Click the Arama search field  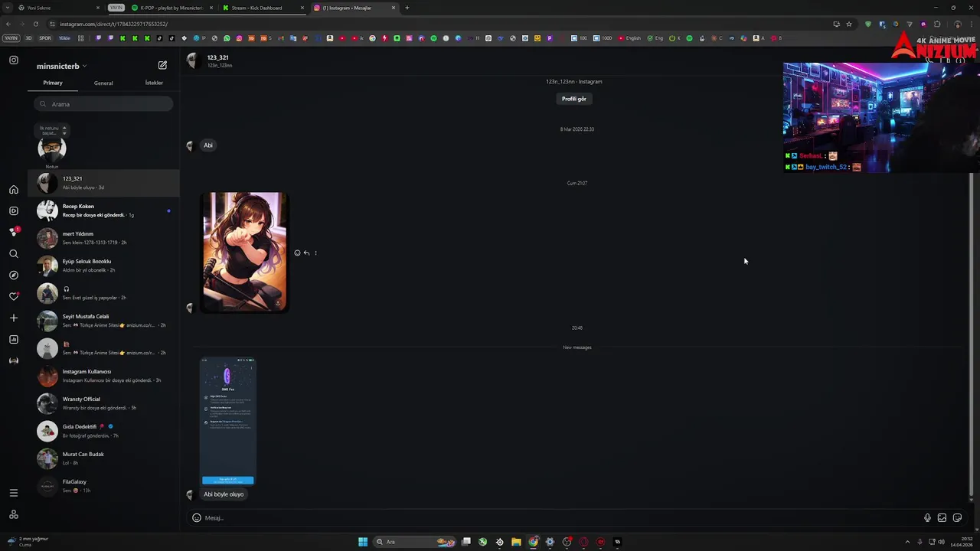(x=103, y=104)
